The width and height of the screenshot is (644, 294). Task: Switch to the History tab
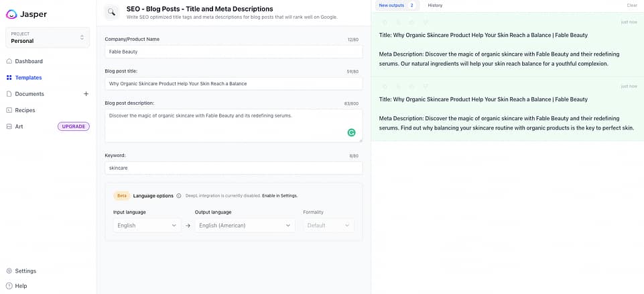[435, 5]
